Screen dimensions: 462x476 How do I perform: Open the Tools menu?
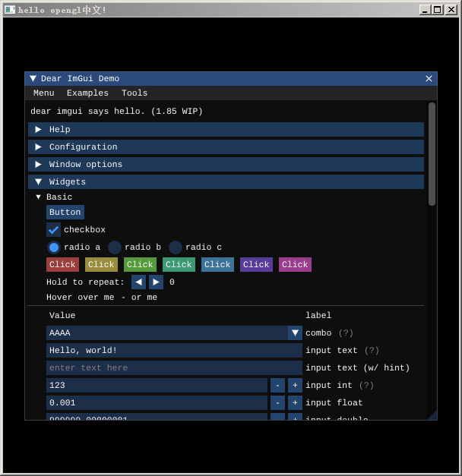134,93
